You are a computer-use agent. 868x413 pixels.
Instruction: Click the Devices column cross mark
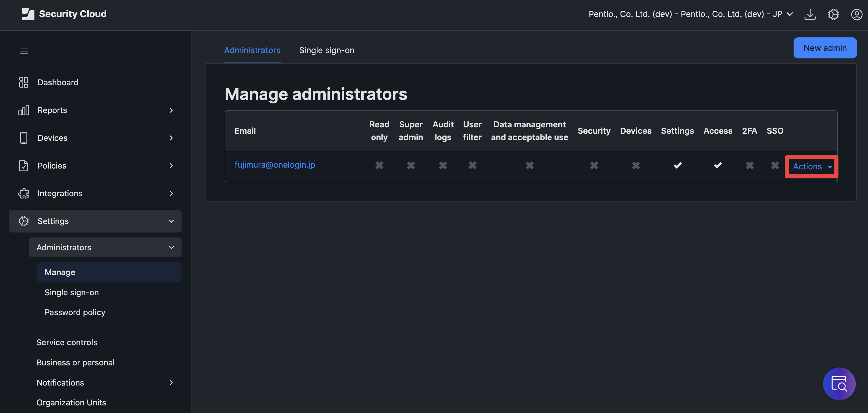[636, 165]
